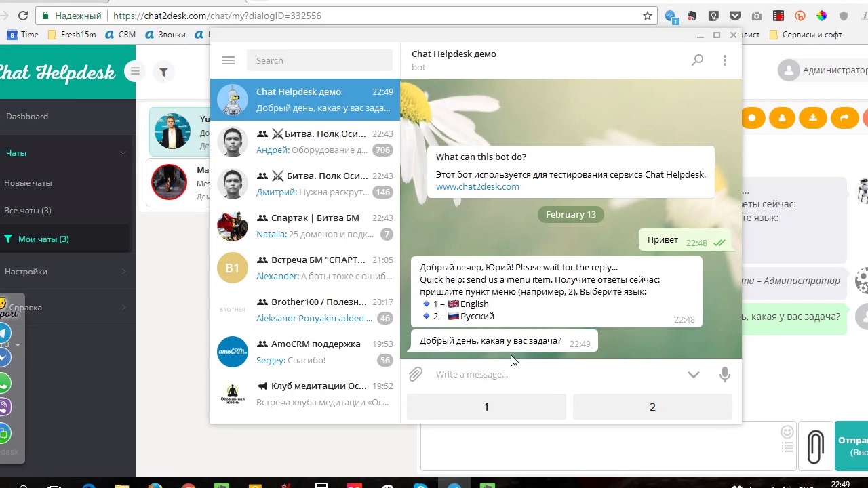
Task: Open the Time bookmark
Action: coord(22,34)
